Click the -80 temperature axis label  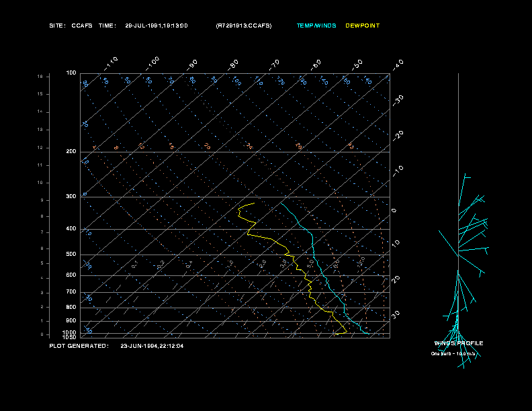pos(232,65)
